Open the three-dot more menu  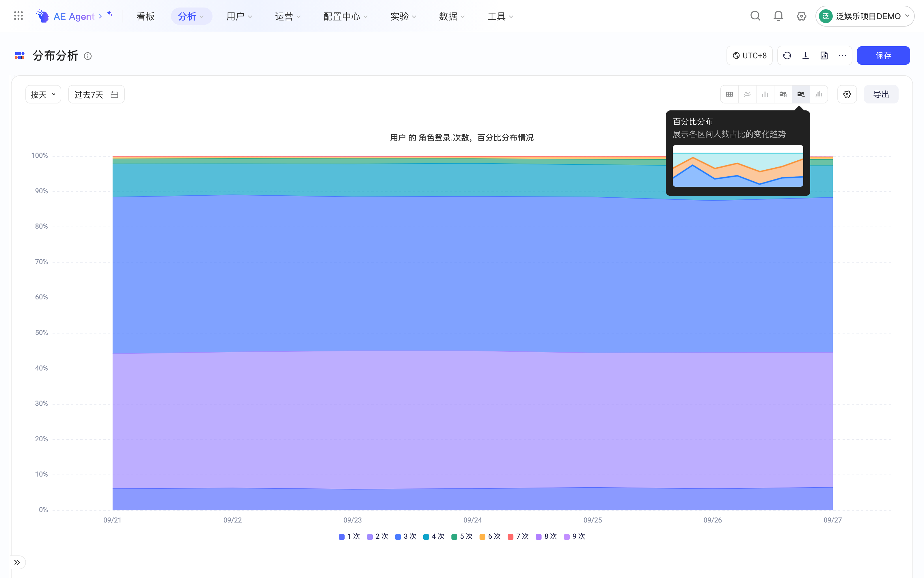(x=842, y=56)
